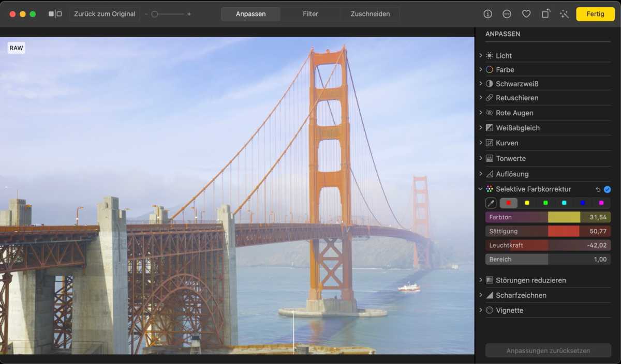Click the rotate image icon
Viewport: 621px width, 364px height.
point(545,14)
